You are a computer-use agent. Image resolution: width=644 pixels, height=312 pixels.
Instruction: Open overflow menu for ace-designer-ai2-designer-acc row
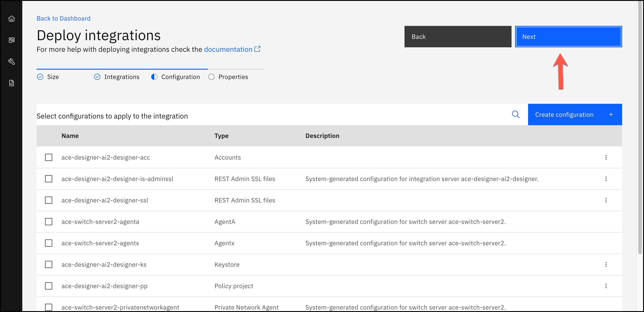pos(606,157)
